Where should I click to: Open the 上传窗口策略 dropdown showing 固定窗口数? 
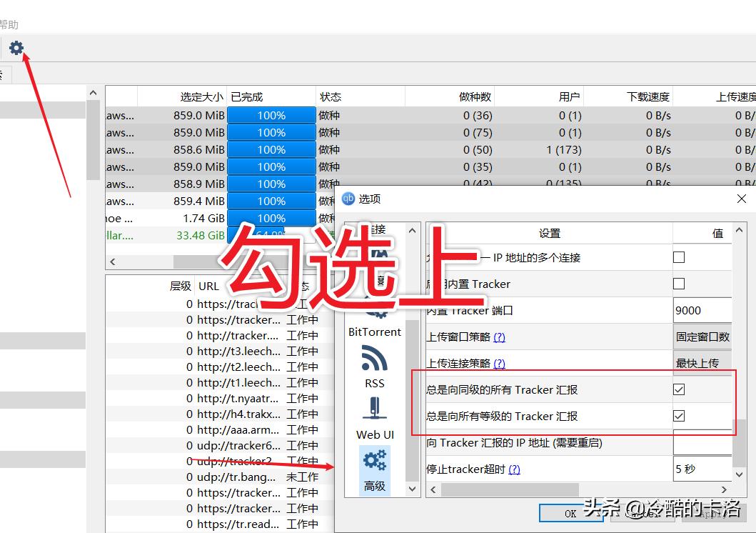pyautogui.click(x=702, y=337)
